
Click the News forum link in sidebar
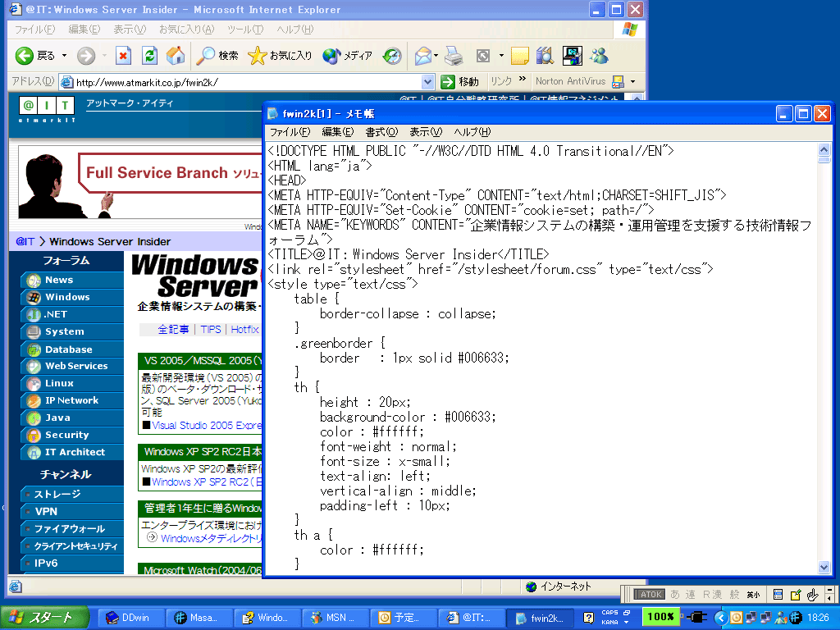pyautogui.click(x=72, y=280)
